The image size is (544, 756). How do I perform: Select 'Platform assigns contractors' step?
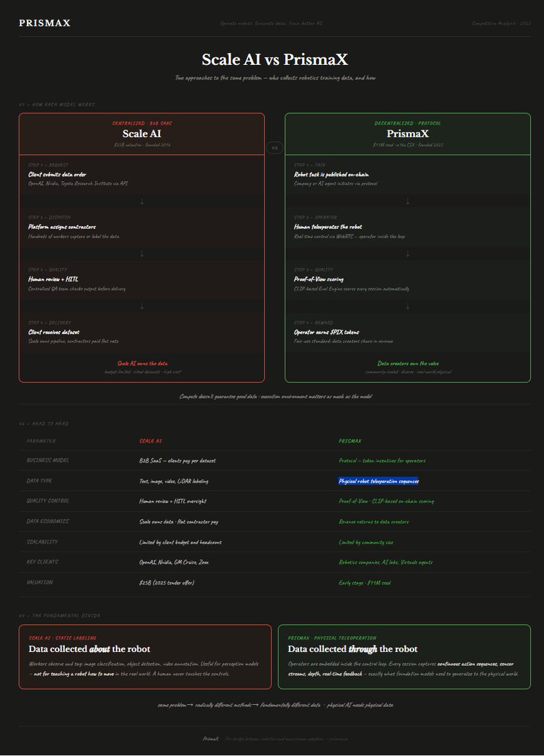62,227
